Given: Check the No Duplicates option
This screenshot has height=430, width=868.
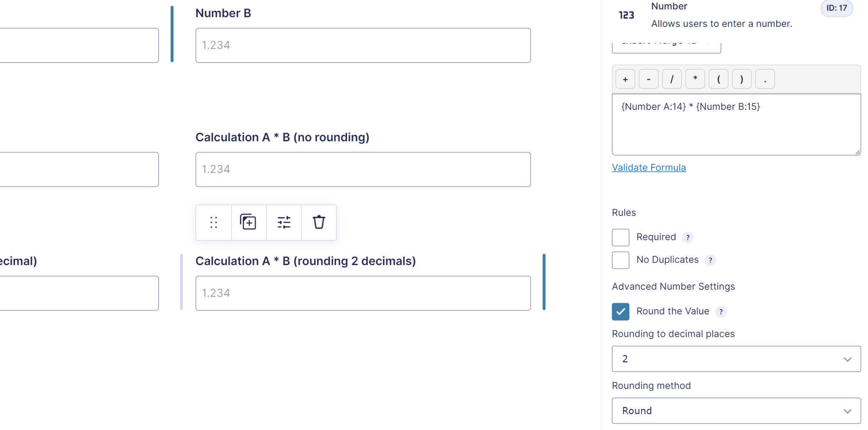Looking at the screenshot, I should [x=620, y=260].
